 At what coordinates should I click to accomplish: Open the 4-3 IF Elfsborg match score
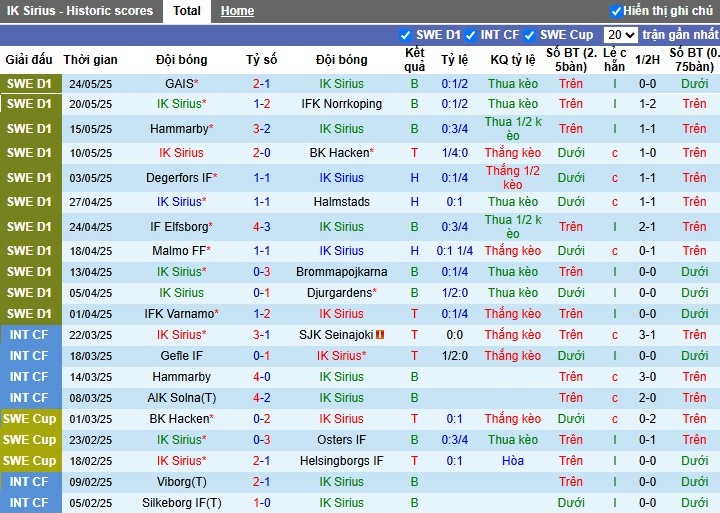[x=262, y=227]
